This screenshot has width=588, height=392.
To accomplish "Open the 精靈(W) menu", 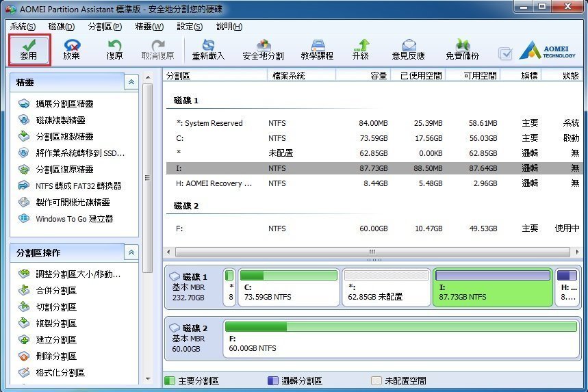I will pos(149,27).
